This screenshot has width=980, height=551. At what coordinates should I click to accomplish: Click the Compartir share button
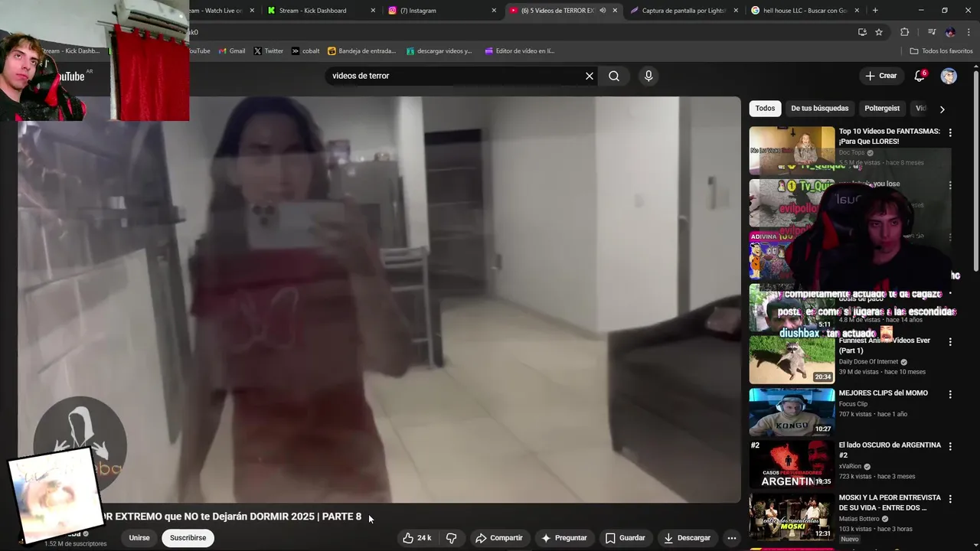tap(498, 538)
